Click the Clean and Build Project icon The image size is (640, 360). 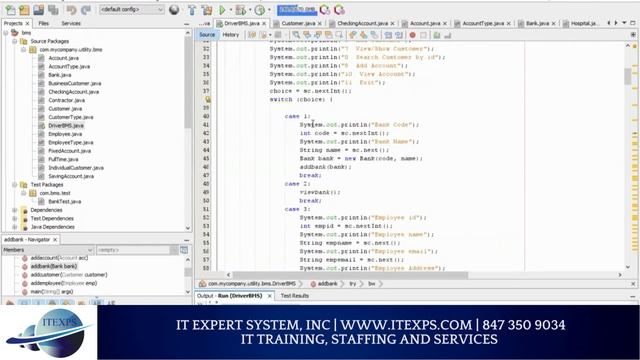tap(207, 9)
